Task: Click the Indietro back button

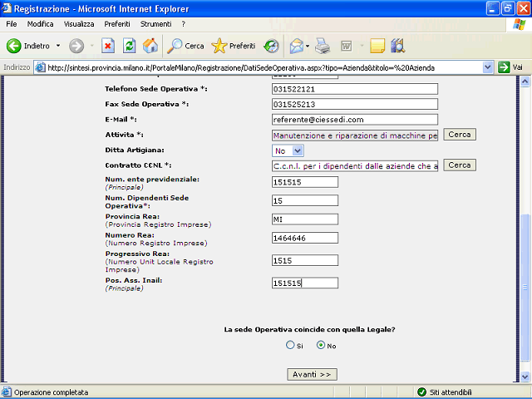Action: click(29, 46)
